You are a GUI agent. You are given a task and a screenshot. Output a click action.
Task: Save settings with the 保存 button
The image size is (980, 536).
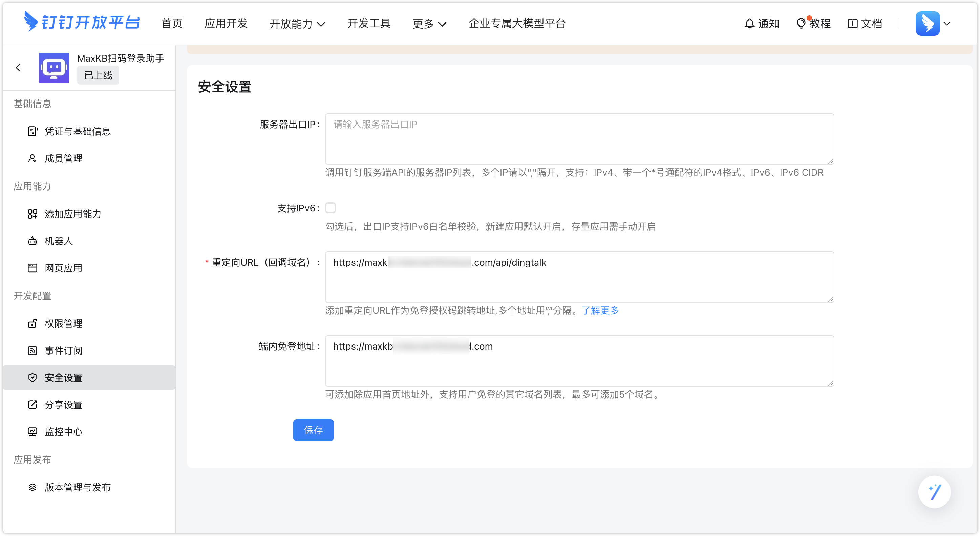(x=313, y=430)
